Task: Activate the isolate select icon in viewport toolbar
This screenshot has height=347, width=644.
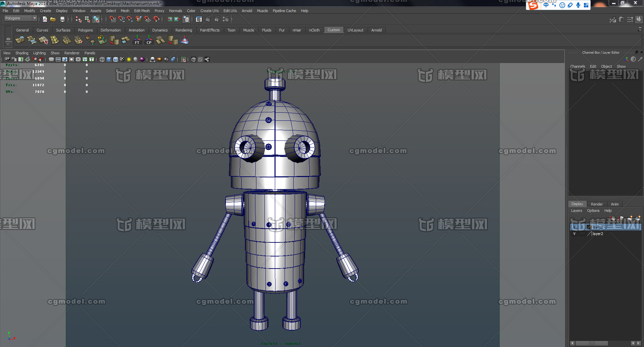Action: 183,59
